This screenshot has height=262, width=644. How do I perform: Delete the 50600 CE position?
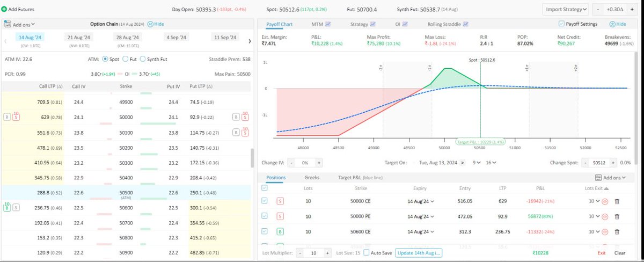pyautogui.click(x=617, y=231)
